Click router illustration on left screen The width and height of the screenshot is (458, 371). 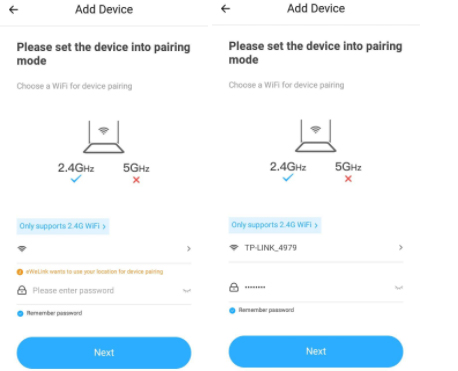click(x=104, y=137)
